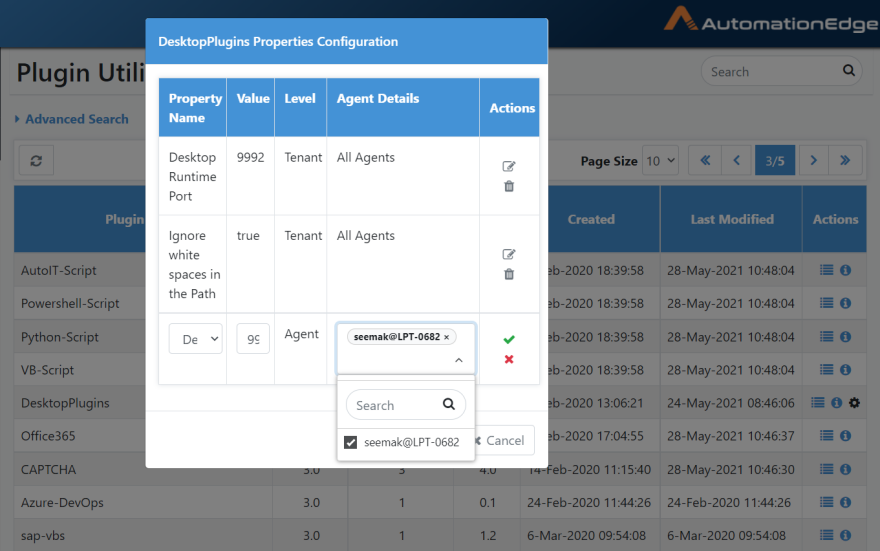Image resolution: width=880 pixels, height=551 pixels.
Task: Go to next page of plugins
Action: (813, 160)
